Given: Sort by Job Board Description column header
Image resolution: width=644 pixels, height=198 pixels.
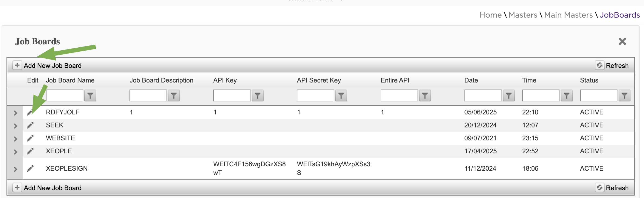Looking at the screenshot, I should [x=161, y=80].
